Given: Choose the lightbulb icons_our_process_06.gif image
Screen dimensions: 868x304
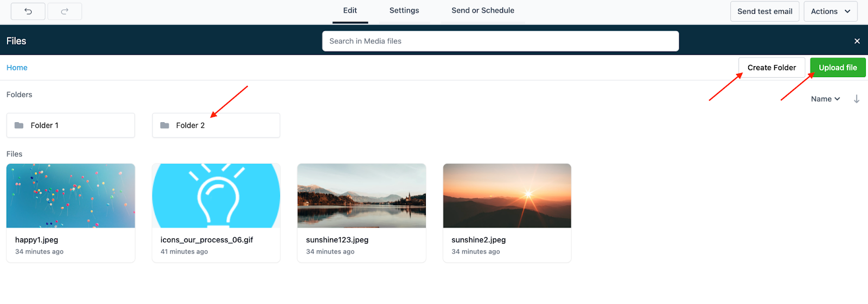Looking at the screenshot, I should coord(216,196).
